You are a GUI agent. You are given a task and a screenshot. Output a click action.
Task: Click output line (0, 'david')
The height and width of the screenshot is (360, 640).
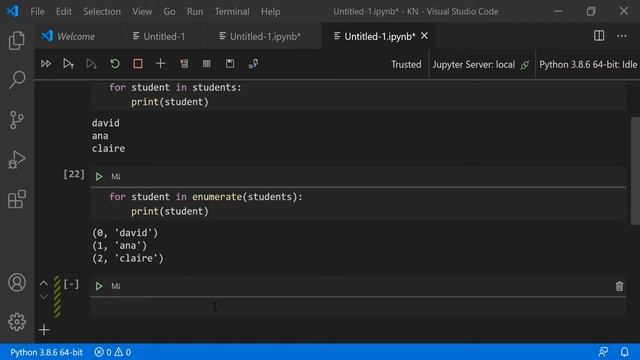tap(125, 233)
